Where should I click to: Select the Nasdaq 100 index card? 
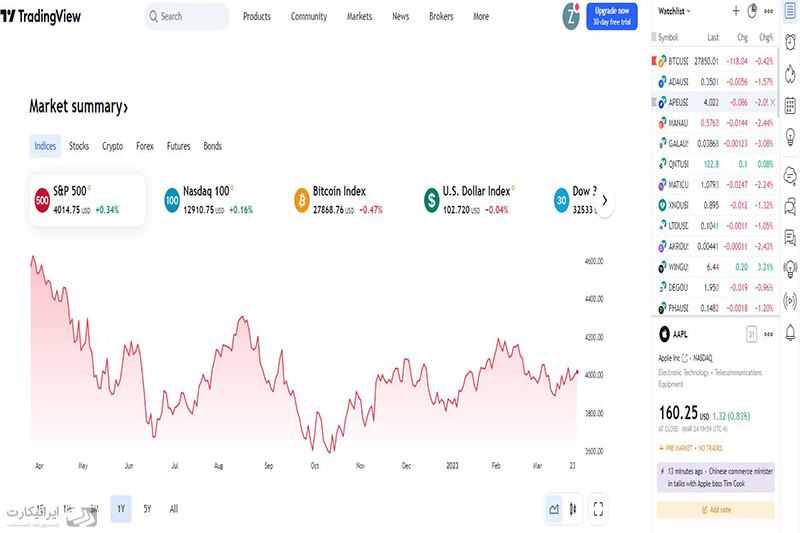click(217, 200)
